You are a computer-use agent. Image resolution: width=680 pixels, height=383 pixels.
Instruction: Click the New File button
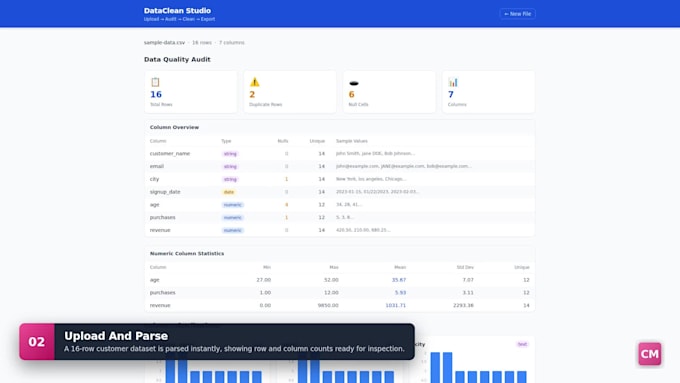tap(517, 14)
